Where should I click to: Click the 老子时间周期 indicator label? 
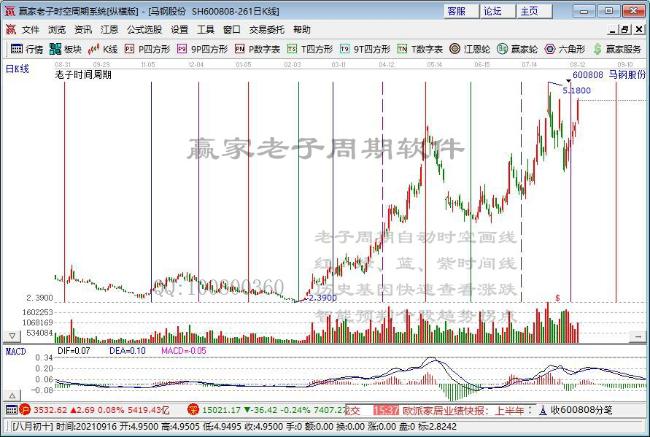click(x=83, y=75)
